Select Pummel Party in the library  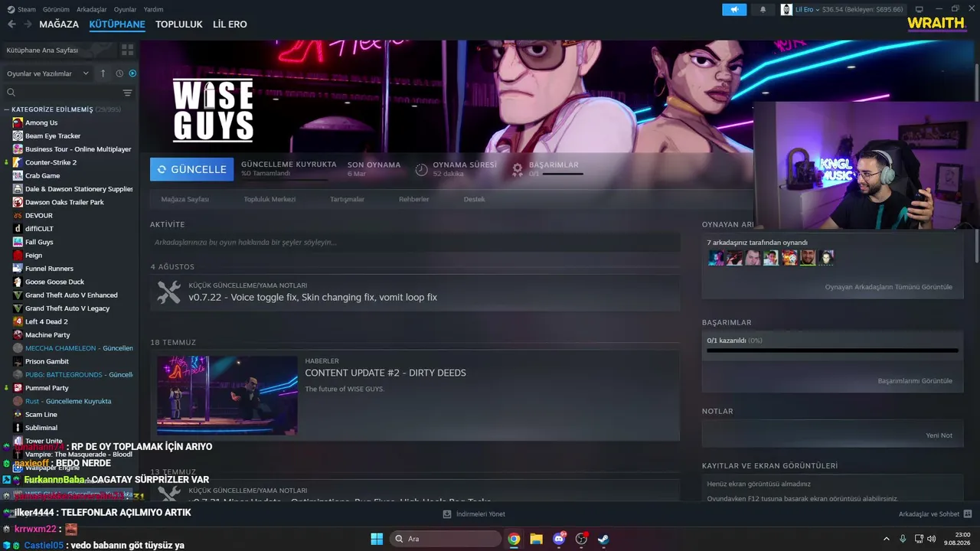point(47,388)
